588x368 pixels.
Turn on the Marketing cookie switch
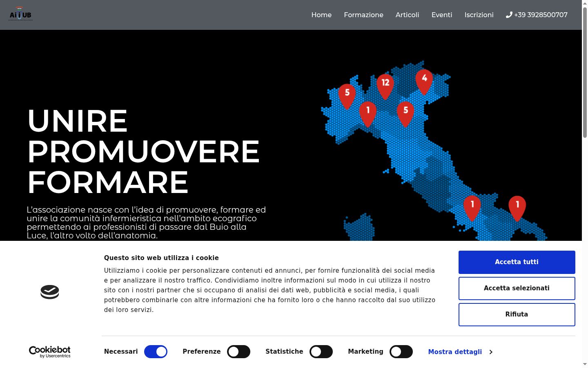401,352
